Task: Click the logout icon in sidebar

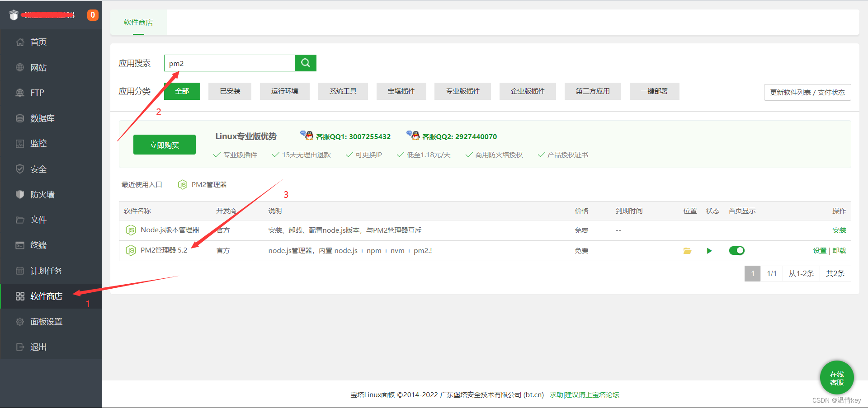Action: (20, 347)
